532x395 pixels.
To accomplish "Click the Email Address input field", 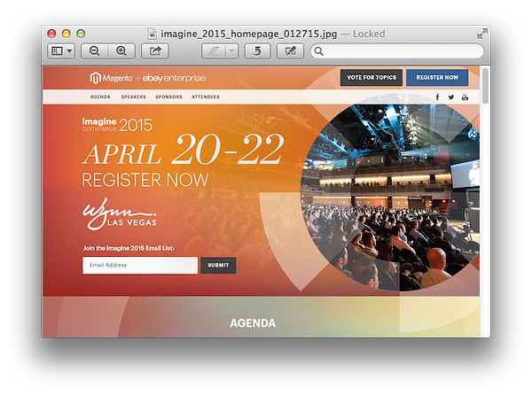I will tap(140, 266).
